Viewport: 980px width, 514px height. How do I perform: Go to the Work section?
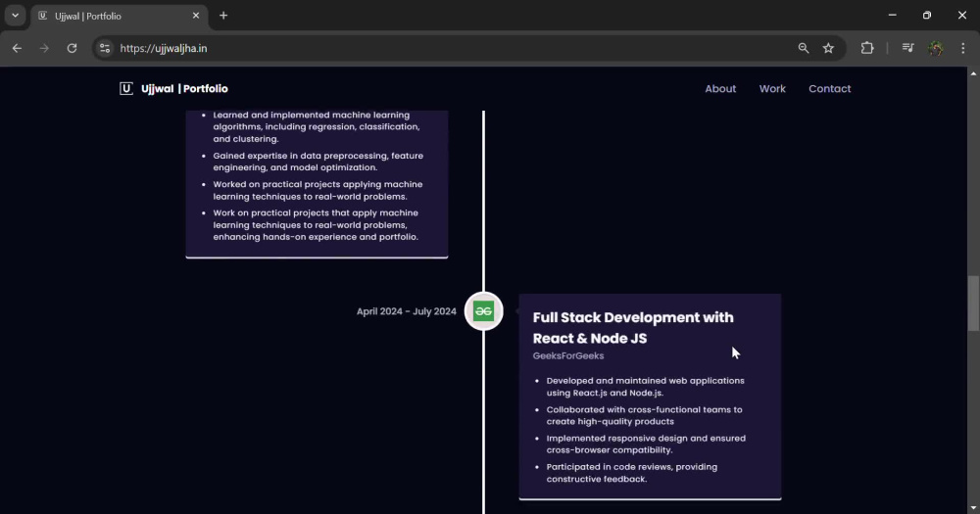772,89
